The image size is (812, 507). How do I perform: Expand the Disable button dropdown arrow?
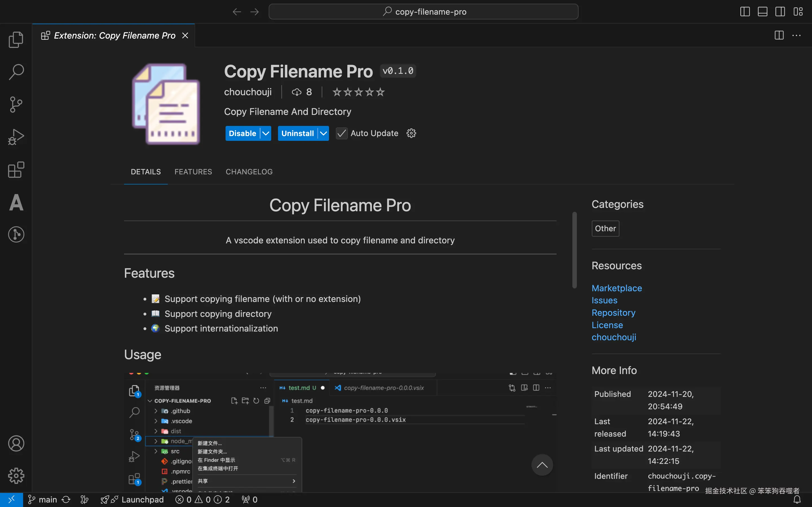click(x=265, y=134)
